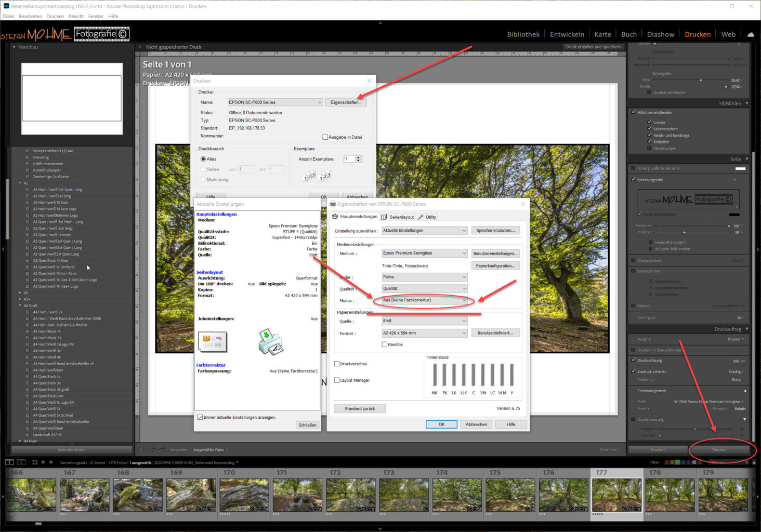The image size is (761, 532).
Task: Hide the filmstrip via the bottom edge arrow
Action: 380,529
